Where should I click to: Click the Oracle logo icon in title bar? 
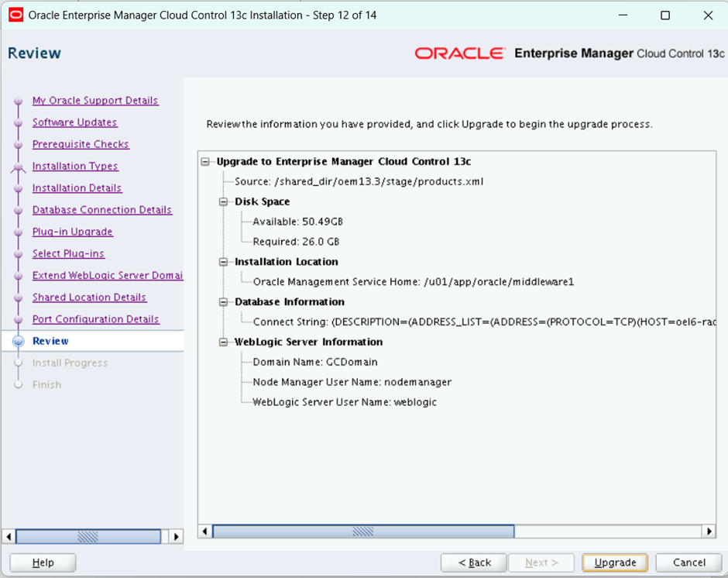pyautogui.click(x=15, y=15)
